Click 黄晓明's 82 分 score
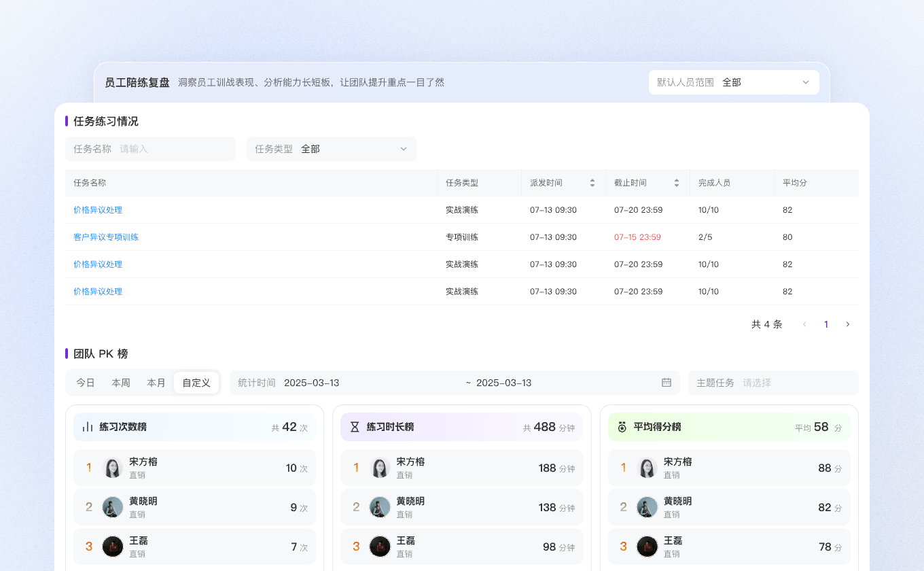Image resolution: width=924 pixels, height=571 pixels. [830, 507]
